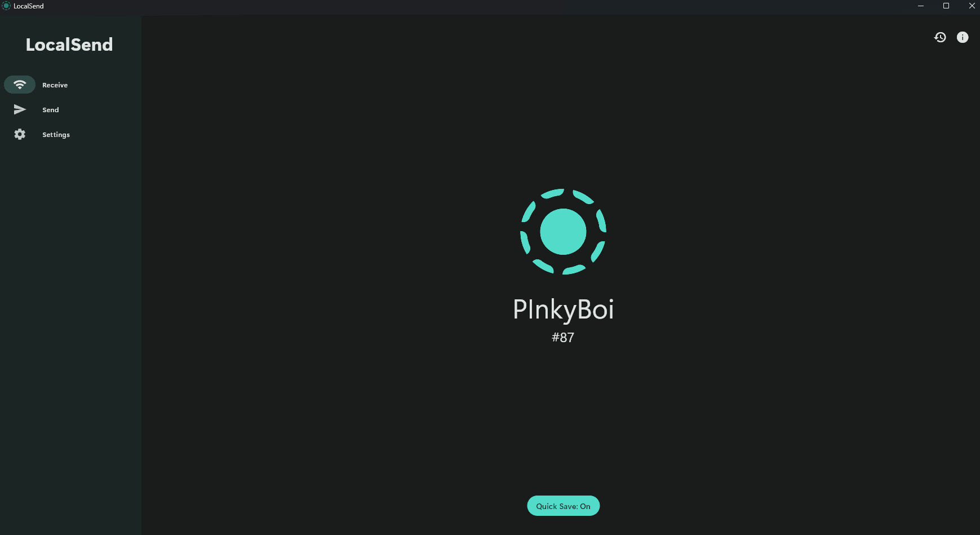Select the Send paper-plane icon
Image resolution: width=980 pixels, height=535 pixels.
[x=20, y=109]
